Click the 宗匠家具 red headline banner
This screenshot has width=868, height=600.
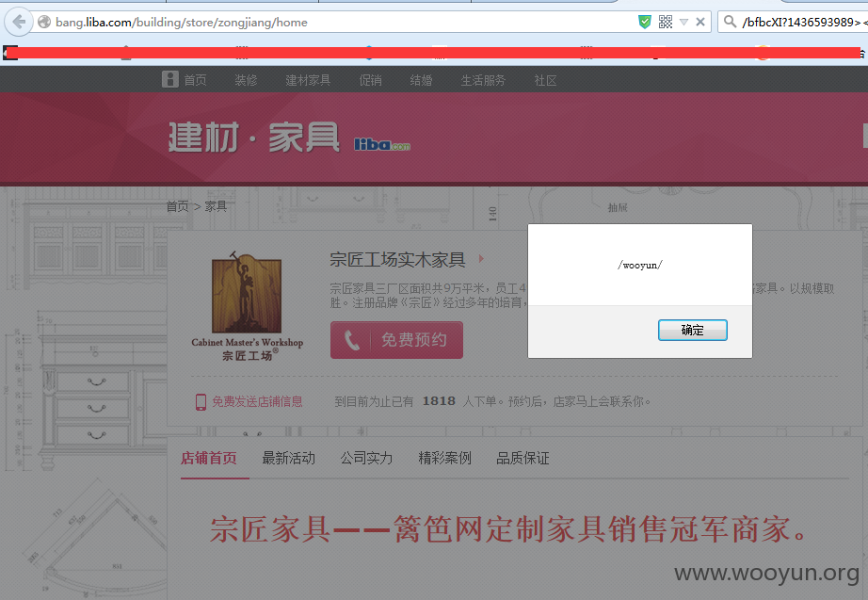point(509,529)
